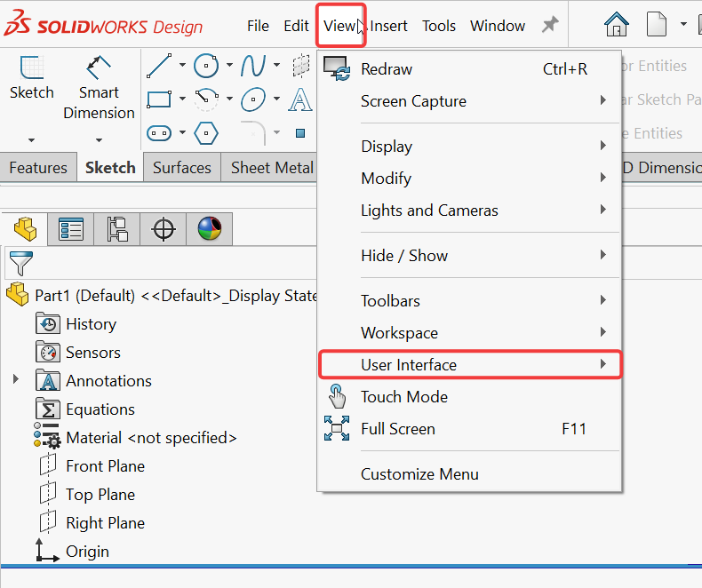Open the Arc tool dropdown arrow
Image resolution: width=702 pixels, height=588 pixels.
click(x=229, y=99)
